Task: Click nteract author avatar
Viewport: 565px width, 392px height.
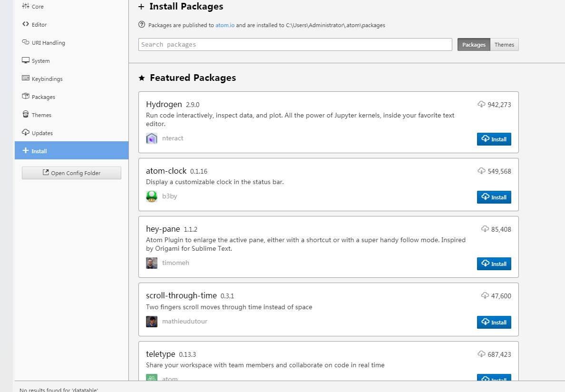Action: click(x=152, y=138)
